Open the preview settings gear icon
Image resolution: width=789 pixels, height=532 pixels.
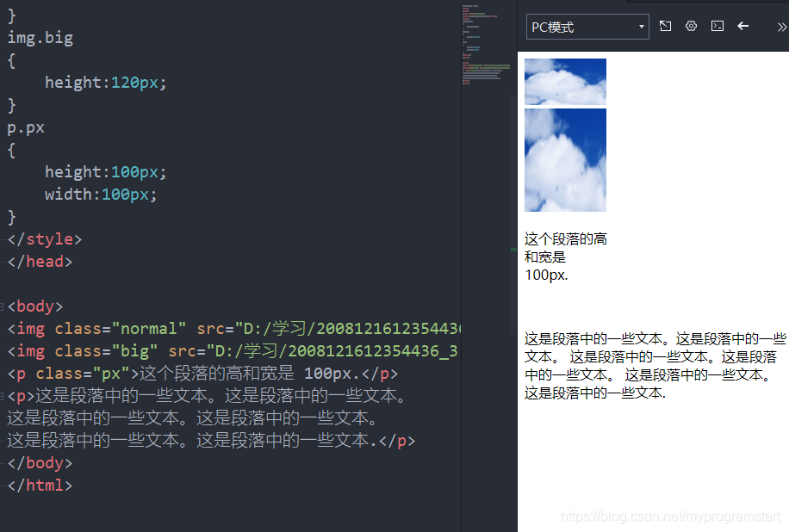[692, 26]
